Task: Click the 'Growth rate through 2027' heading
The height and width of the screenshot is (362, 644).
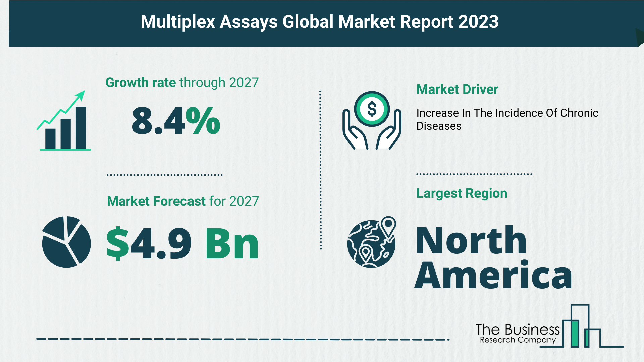Action: coord(182,83)
